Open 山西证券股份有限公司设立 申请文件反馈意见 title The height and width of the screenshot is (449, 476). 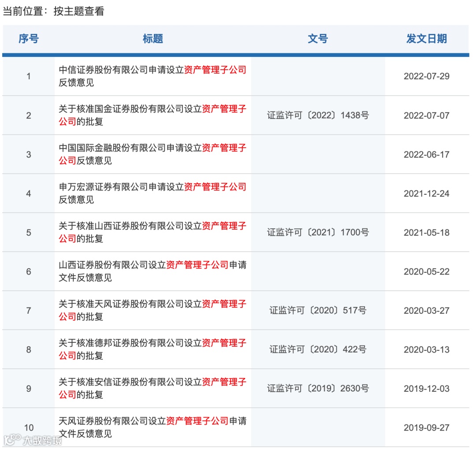click(152, 271)
